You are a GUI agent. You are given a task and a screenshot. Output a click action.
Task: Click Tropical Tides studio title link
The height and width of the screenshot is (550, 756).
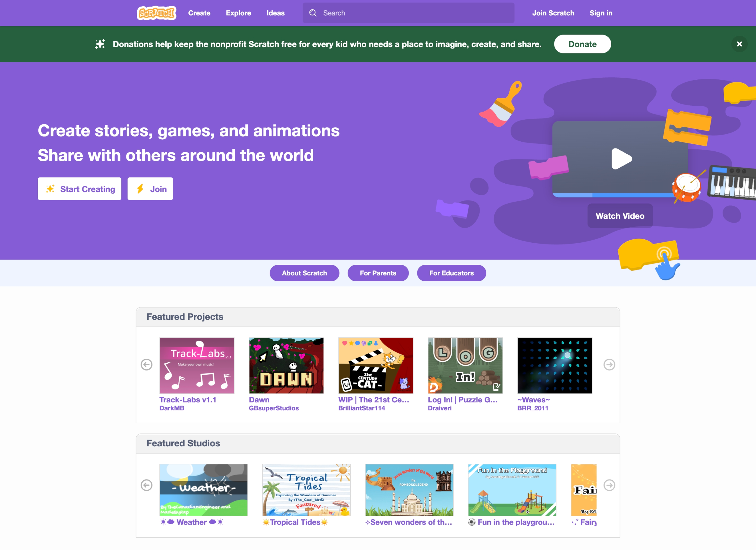(x=295, y=522)
